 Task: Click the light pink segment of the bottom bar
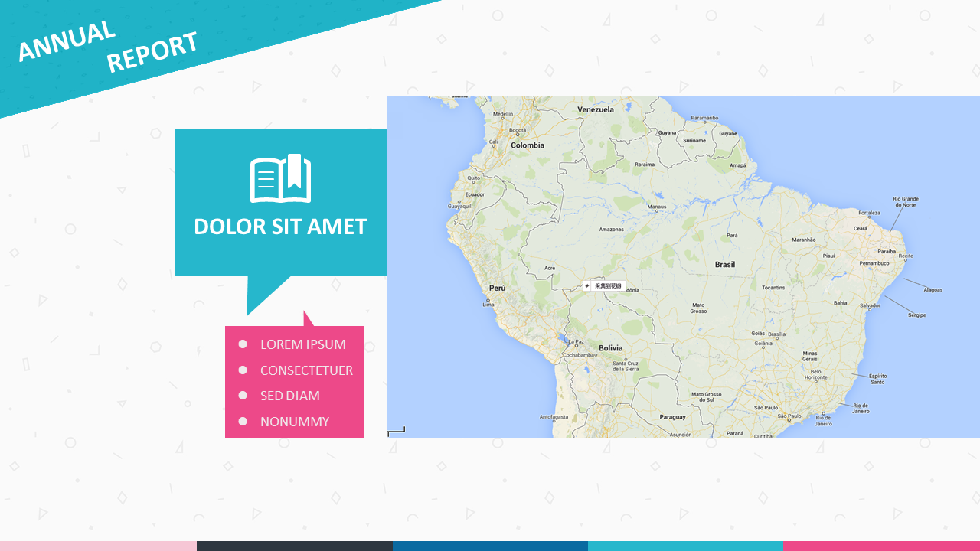point(98,546)
